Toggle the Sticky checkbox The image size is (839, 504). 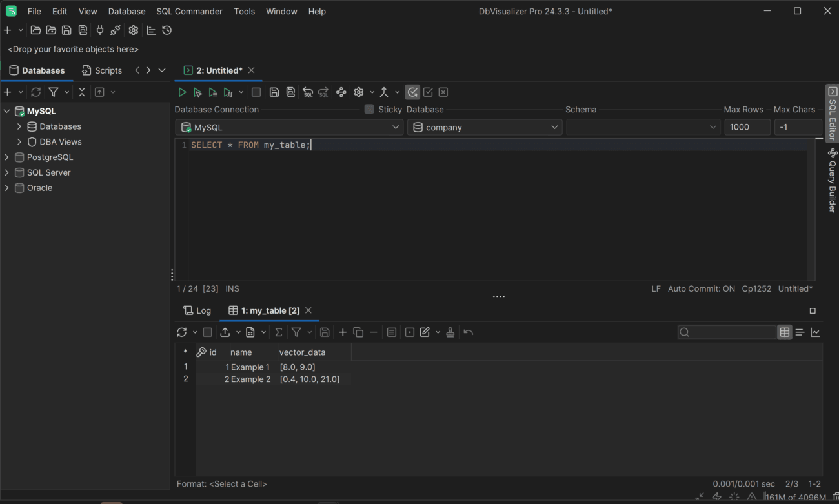369,109
